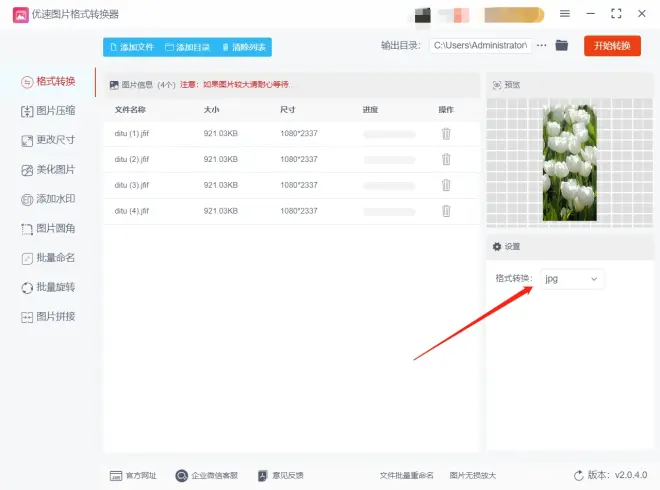The width and height of the screenshot is (660, 490).
Task: Open 企业微信客服 in the footer
Action: [x=206, y=476]
